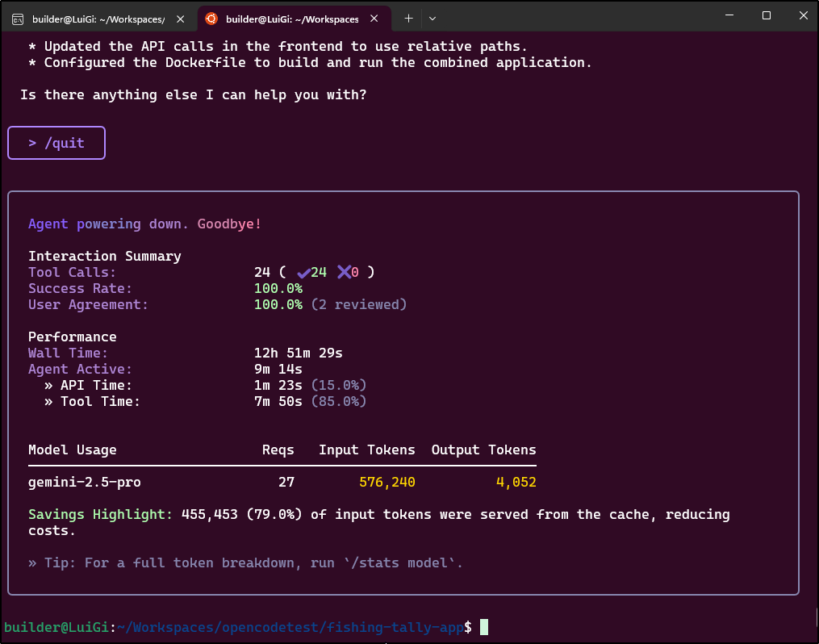This screenshot has width=819, height=644.
Task: Switch to the first builder@LuiGi terminal tab
Action: [x=98, y=19]
